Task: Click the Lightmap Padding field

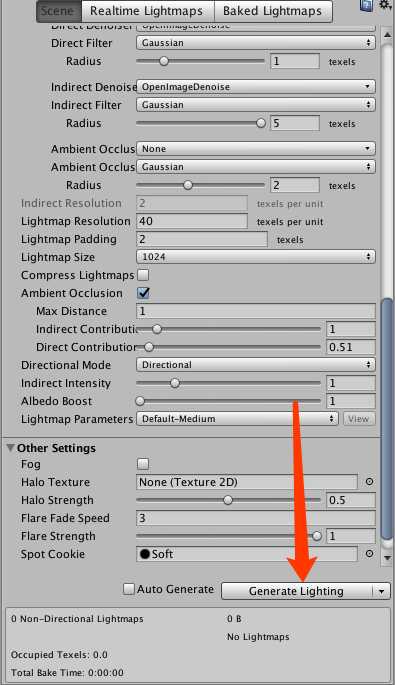Action: point(201,239)
